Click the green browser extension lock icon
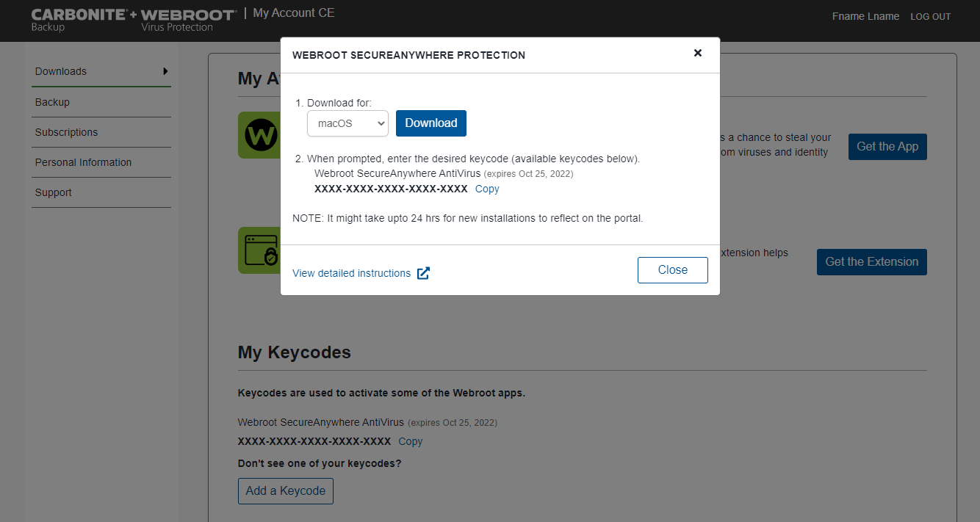This screenshot has height=522, width=980. (259, 250)
